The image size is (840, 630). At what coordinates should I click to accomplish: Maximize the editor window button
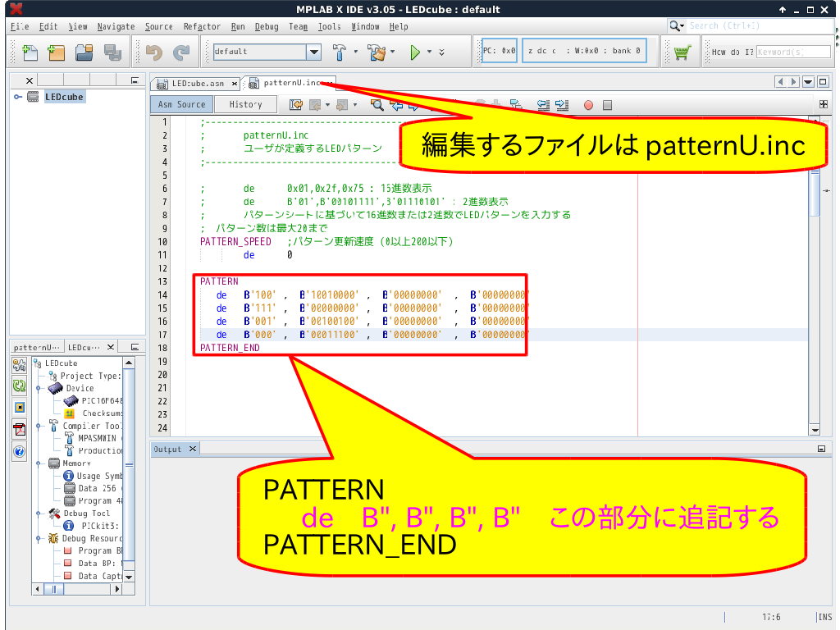[823, 82]
